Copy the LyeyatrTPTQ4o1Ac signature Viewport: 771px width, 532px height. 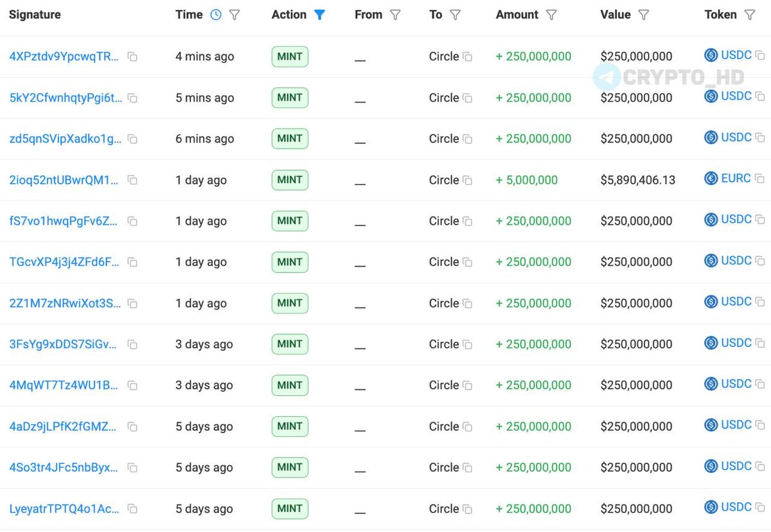[x=132, y=509]
